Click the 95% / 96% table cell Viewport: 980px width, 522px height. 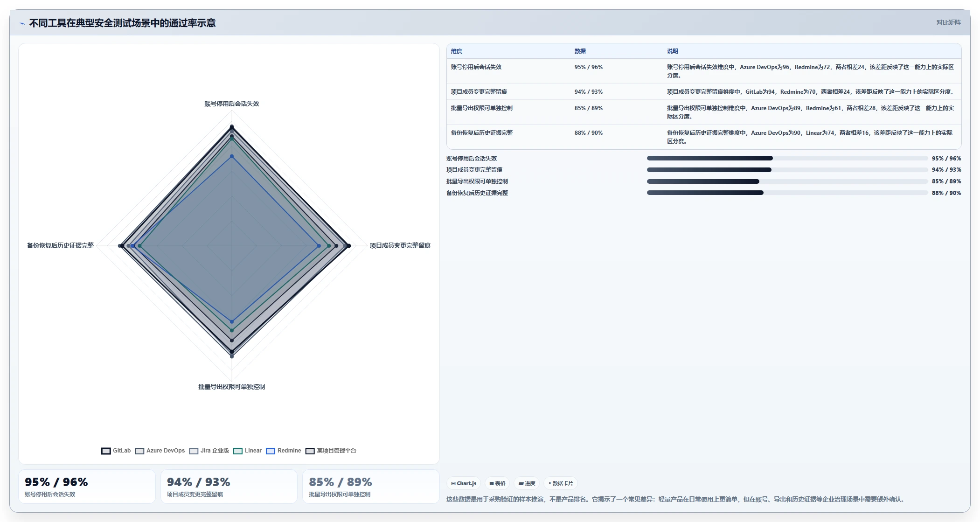click(x=588, y=67)
